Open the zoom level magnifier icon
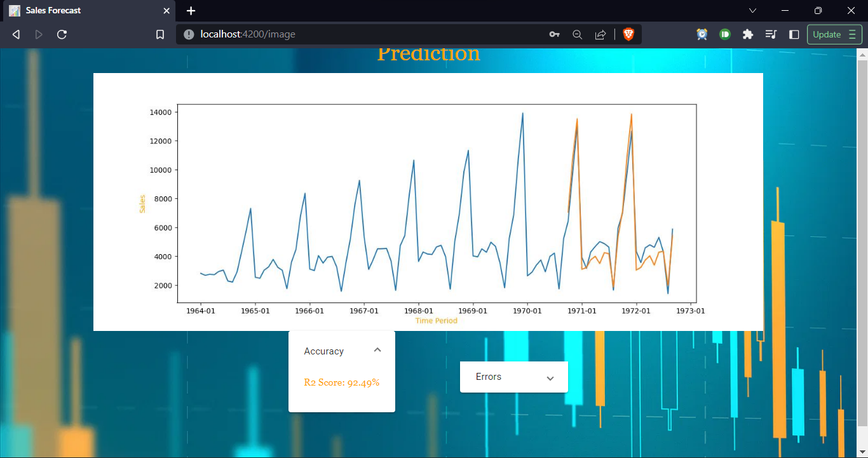The image size is (868, 458). point(577,34)
